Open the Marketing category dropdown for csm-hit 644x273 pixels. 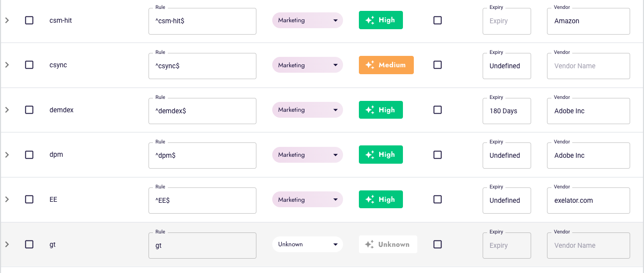(x=307, y=20)
